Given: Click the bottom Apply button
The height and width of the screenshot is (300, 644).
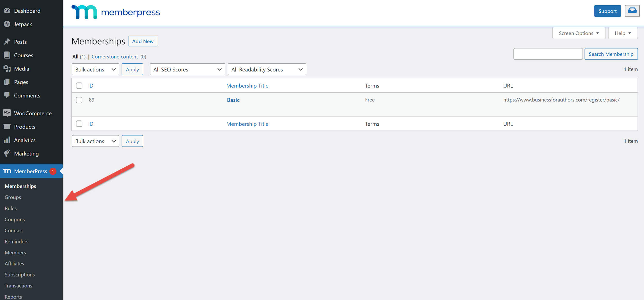Looking at the screenshot, I should [132, 141].
